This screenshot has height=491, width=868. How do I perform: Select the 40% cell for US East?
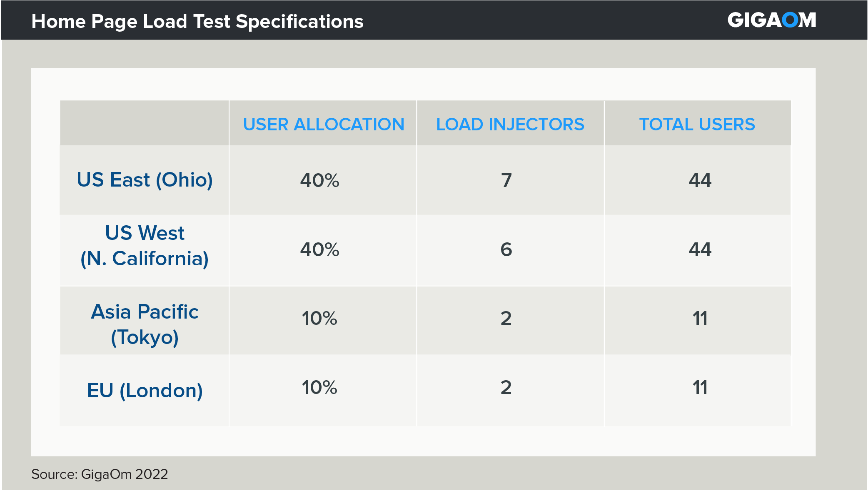(x=319, y=180)
